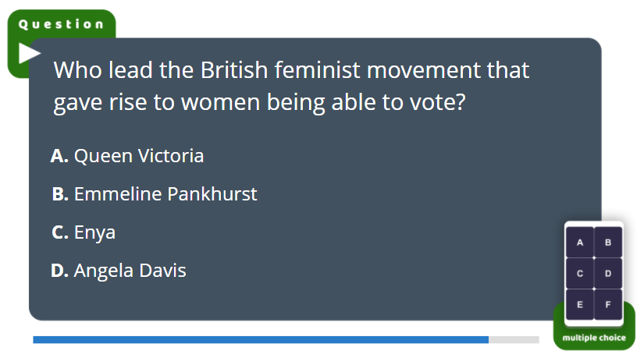644x358 pixels.
Task: Tap keypad button F
Action: pos(608,305)
